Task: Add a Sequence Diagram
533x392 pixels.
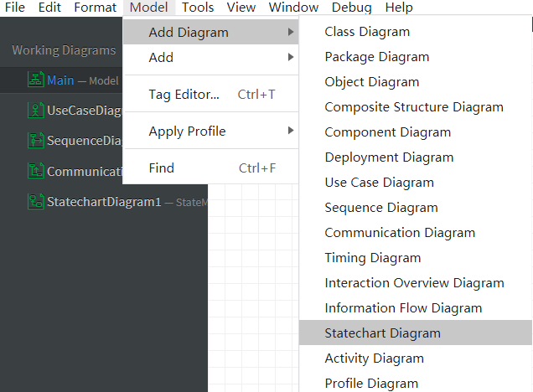Action: (416, 208)
